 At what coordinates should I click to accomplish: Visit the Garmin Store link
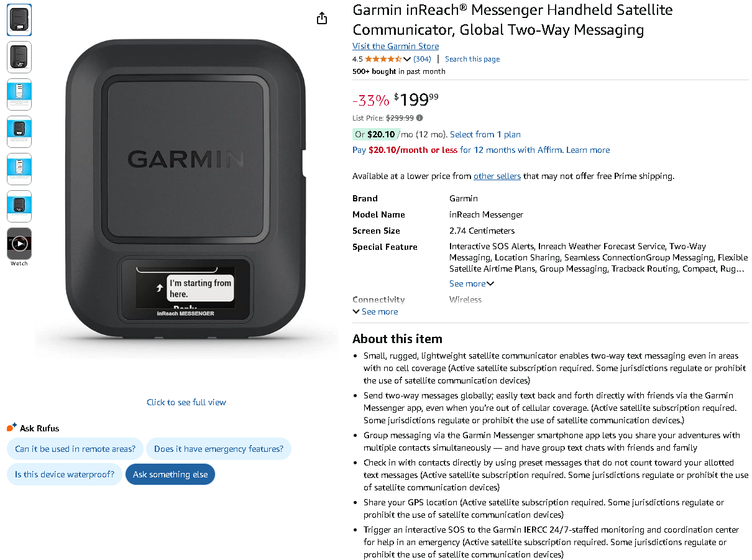pyautogui.click(x=395, y=46)
